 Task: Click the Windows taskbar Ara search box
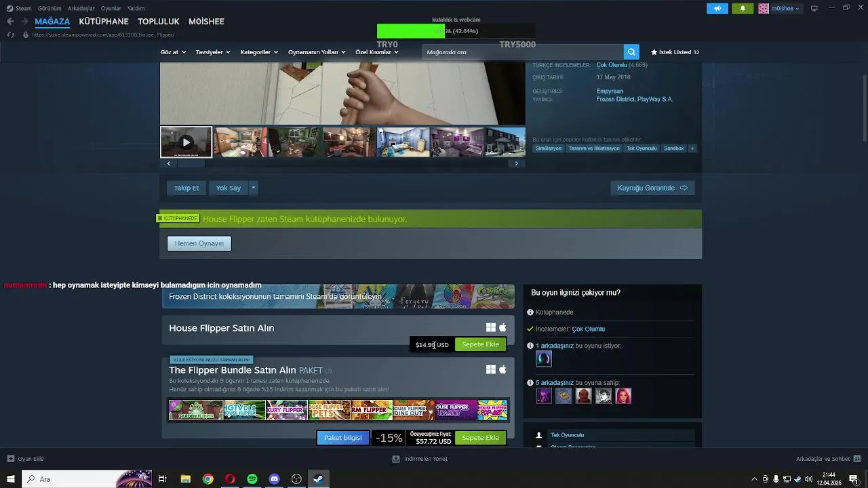pyautogui.click(x=88, y=479)
